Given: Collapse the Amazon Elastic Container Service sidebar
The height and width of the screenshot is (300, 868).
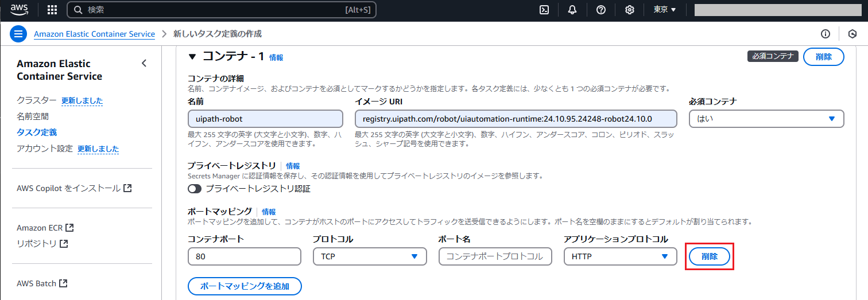Looking at the screenshot, I should pyautogui.click(x=144, y=63).
